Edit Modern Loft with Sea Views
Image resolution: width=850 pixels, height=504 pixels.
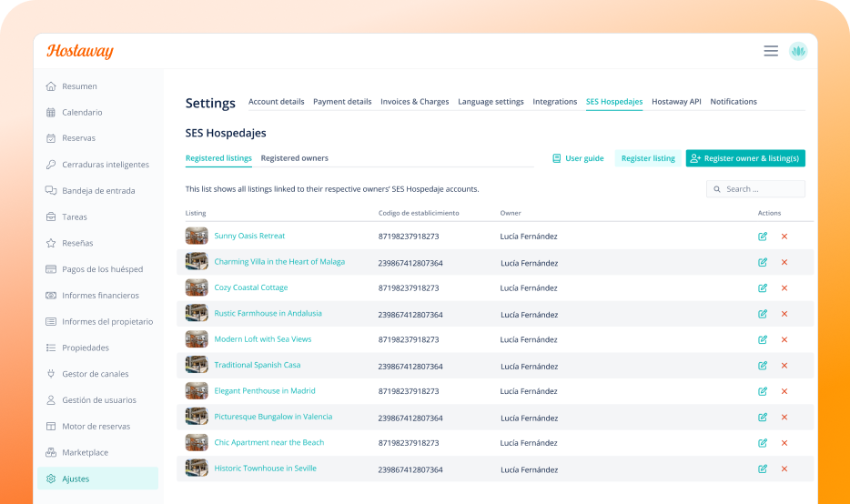[x=763, y=340]
